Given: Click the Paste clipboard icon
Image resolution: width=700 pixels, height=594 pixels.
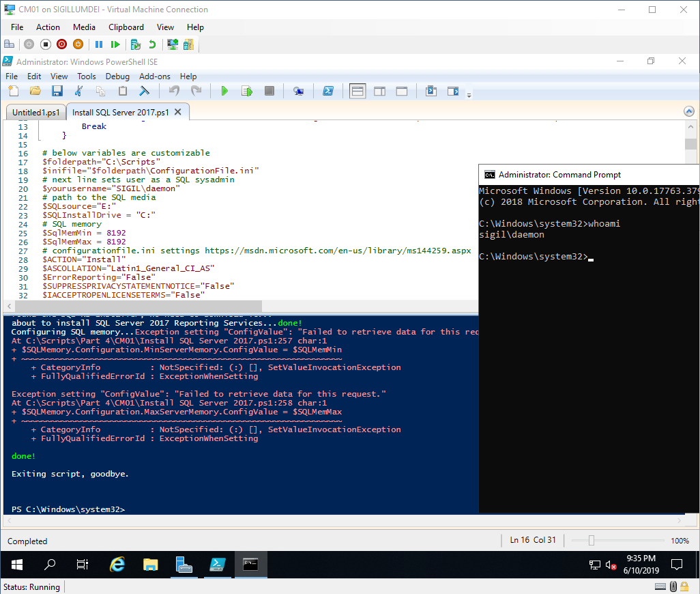Looking at the screenshot, I should (122, 91).
